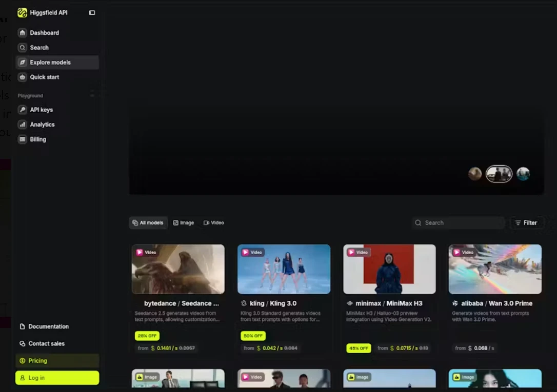Click the minimax brand icon
Image resolution: width=557 pixels, height=392 pixels.
click(x=350, y=303)
